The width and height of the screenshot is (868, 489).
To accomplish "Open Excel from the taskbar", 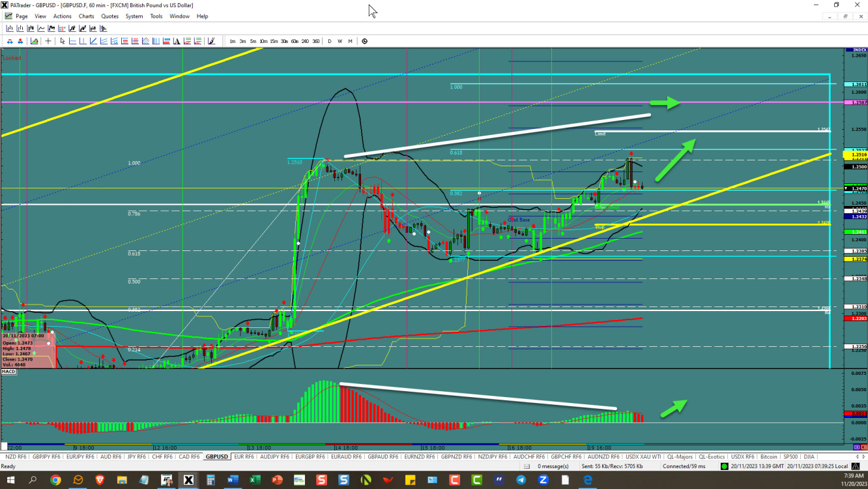I will [255, 481].
